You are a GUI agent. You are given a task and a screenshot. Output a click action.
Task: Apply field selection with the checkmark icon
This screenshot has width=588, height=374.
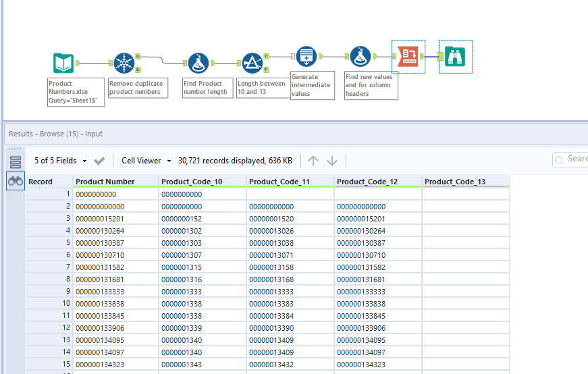pyautogui.click(x=99, y=161)
